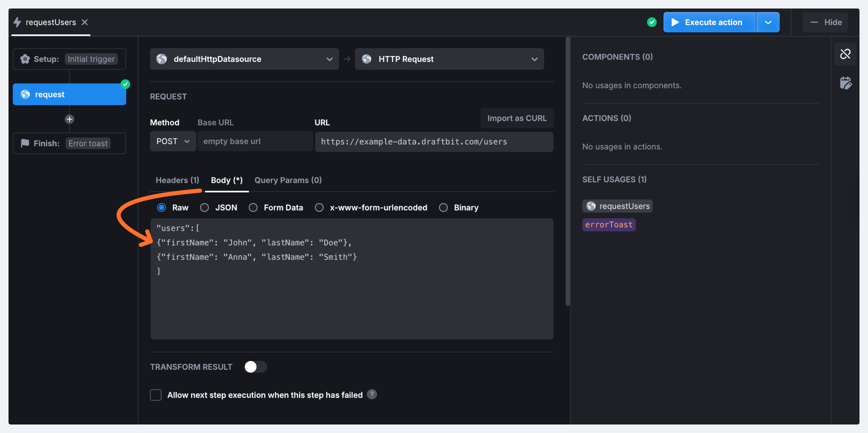
Task: Click the unlink icon in right sidebar
Action: click(x=845, y=54)
